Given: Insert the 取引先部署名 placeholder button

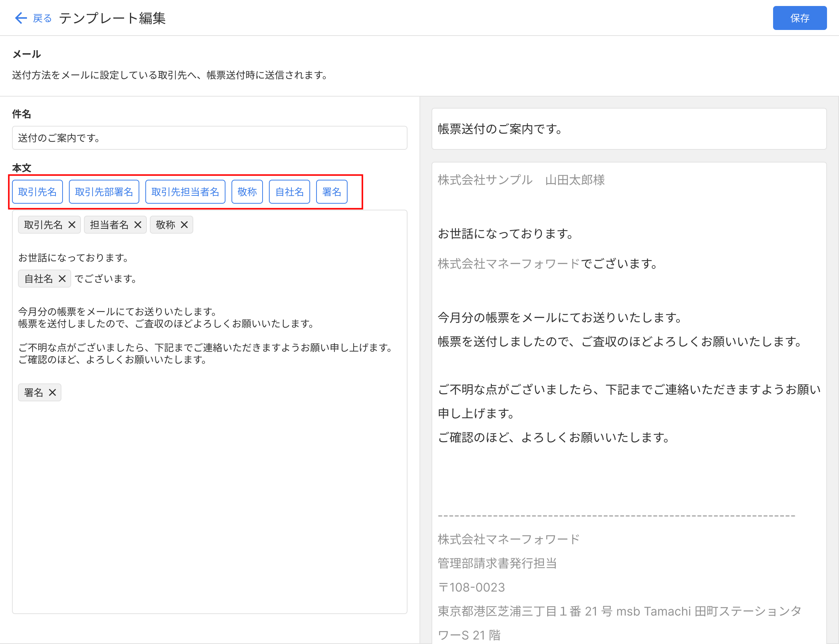Looking at the screenshot, I should coord(104,192).
